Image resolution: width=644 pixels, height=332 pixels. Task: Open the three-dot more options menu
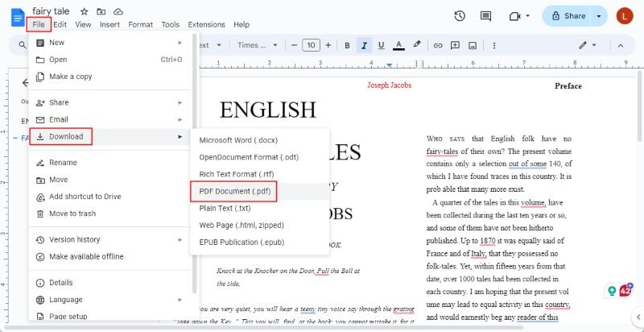(x=494, y=45)
